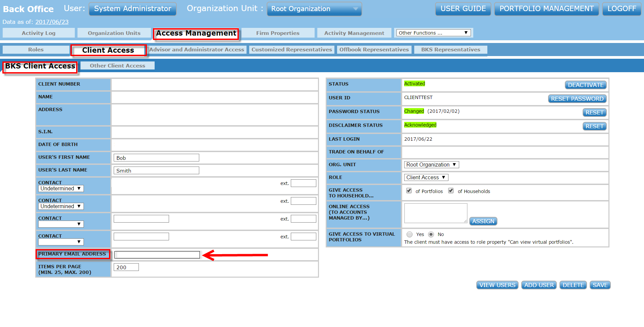Click the Deactivate button
This screenshot has width=644, height=327.
click(x=586, y=85)
